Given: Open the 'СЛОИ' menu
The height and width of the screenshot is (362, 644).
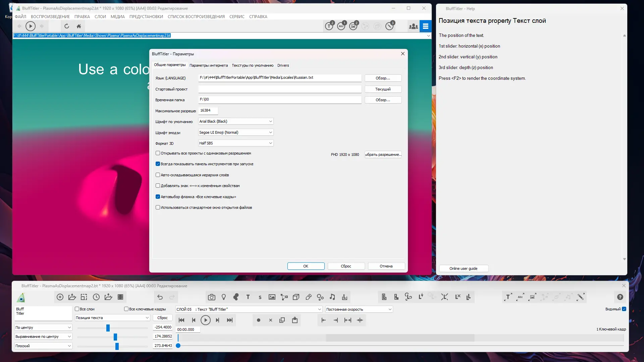Looking at the screenshot, I should (100, 17).
